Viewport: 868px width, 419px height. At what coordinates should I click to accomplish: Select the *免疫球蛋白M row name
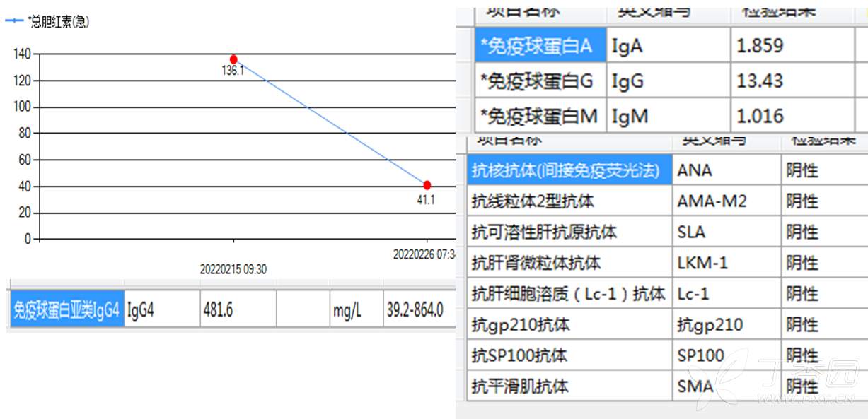(x=540, y=116)
